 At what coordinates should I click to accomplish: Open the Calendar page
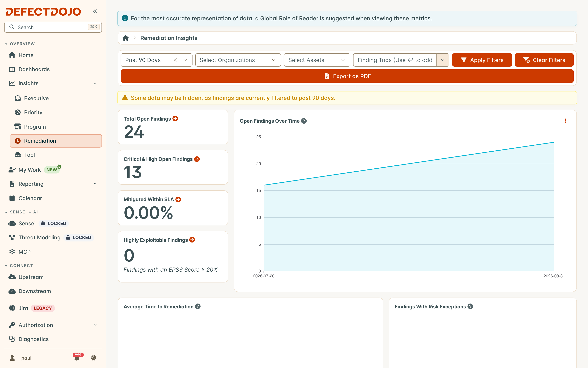pos(53,198)
